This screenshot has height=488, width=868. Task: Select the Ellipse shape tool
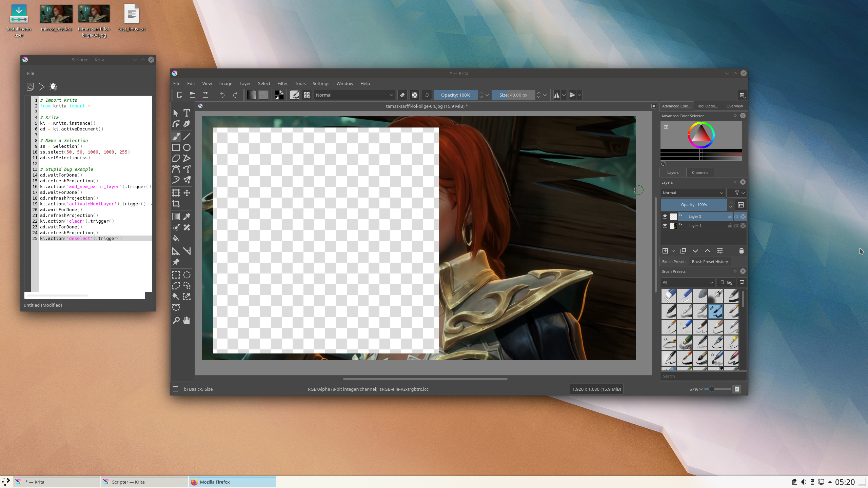click(187, 147)
